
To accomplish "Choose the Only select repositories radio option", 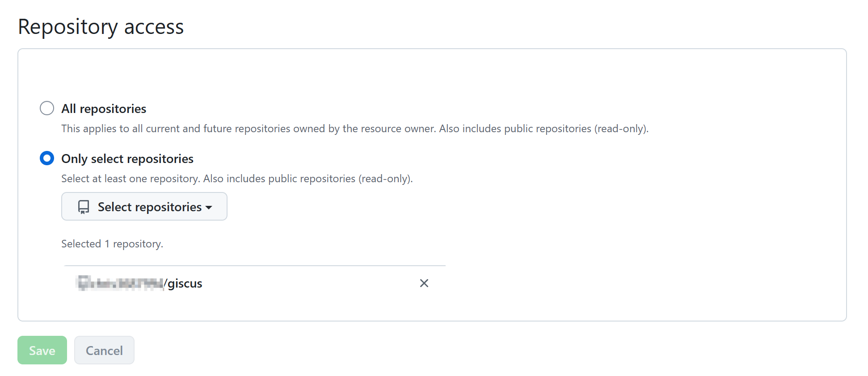I will [47, 158].
